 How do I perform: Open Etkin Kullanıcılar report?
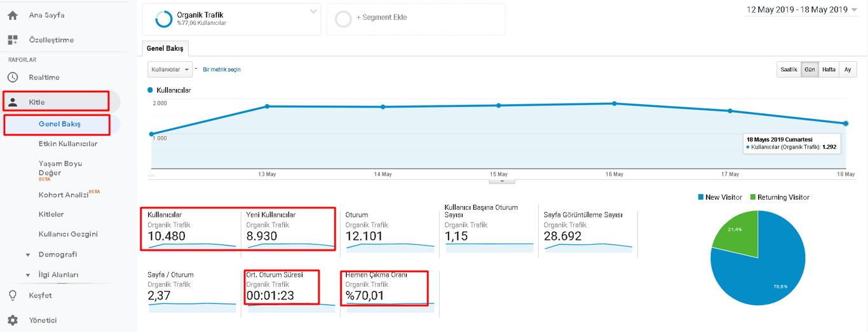[x=68, y=144]
